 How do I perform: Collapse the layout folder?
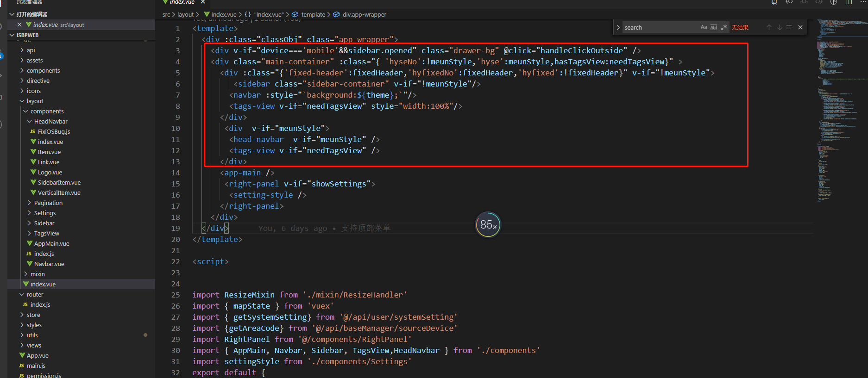tap(22, 101)
